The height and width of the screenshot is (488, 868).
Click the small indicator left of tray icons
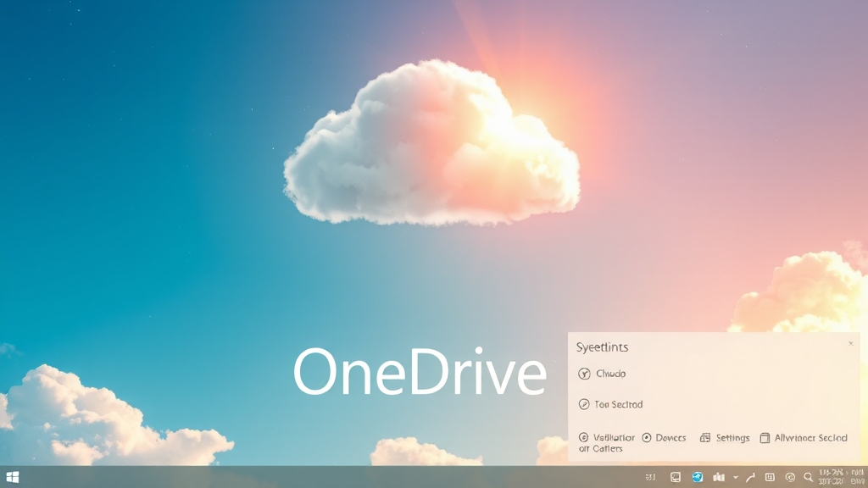(650, 477)
